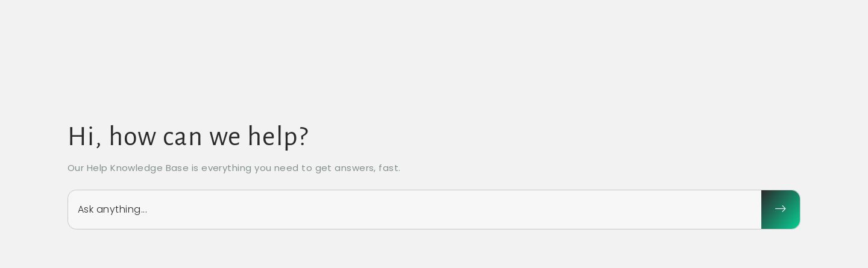Submit the search with the arrow icon
The image size is (868, 268).
pyautogui.click(x=781, y=210)
